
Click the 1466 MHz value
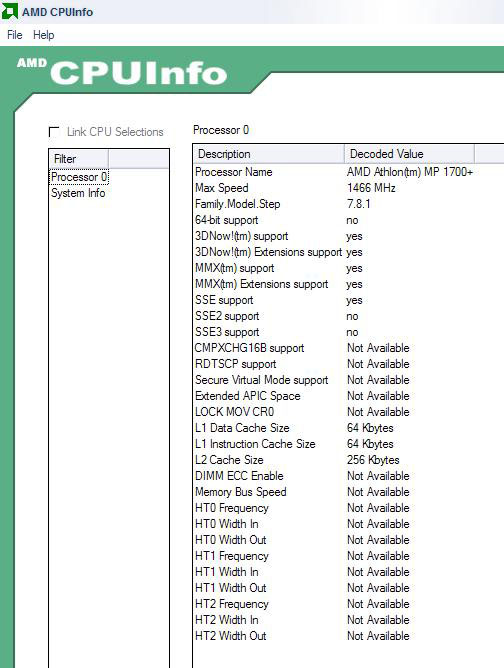371,188
